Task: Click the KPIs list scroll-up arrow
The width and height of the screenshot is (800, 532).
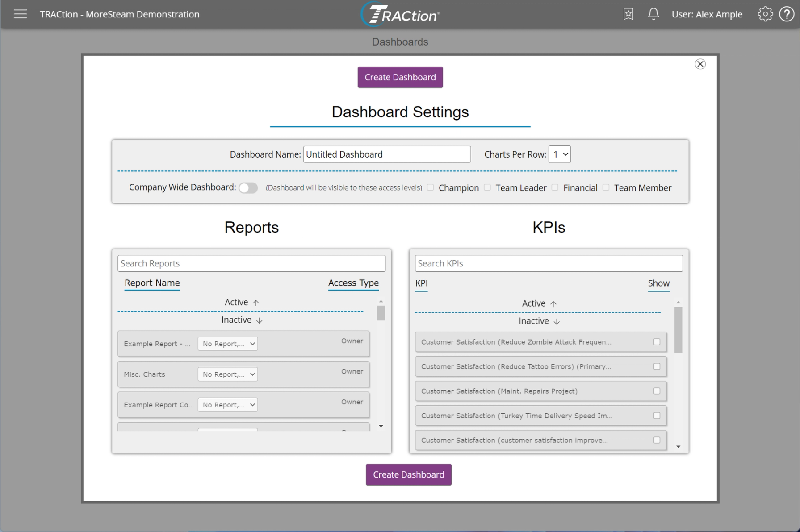Action: (678, 303)
